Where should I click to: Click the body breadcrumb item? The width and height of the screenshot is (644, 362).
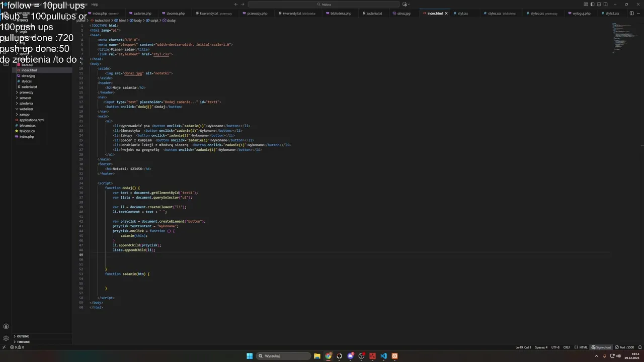coord(136,21)
